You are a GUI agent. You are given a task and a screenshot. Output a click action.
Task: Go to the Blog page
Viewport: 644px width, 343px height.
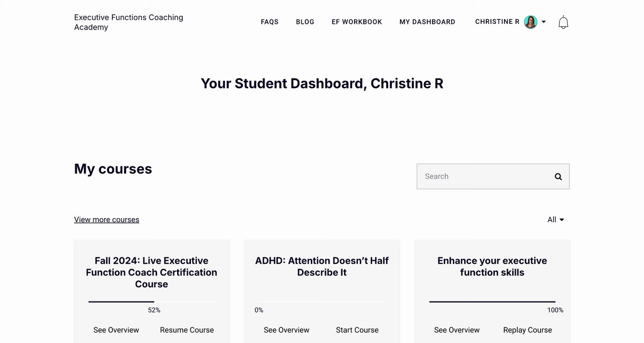305,22
